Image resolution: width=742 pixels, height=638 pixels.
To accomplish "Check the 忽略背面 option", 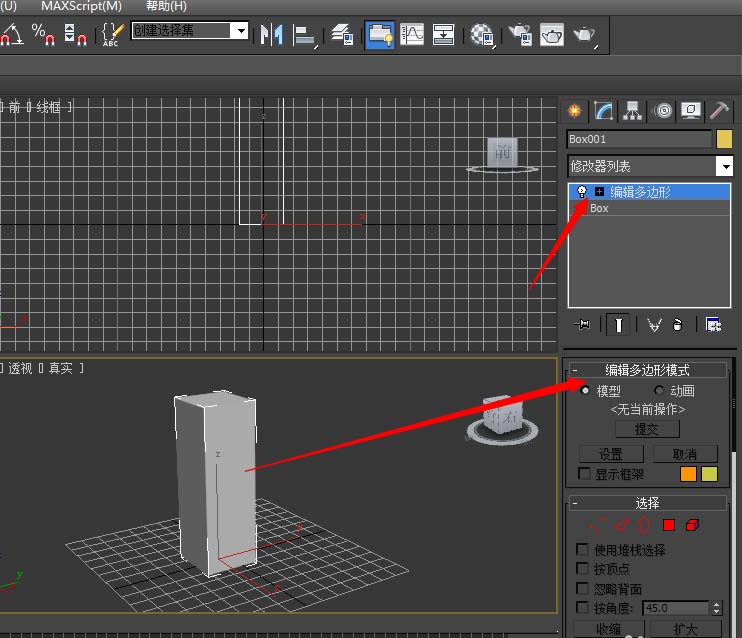I will 583,589.
